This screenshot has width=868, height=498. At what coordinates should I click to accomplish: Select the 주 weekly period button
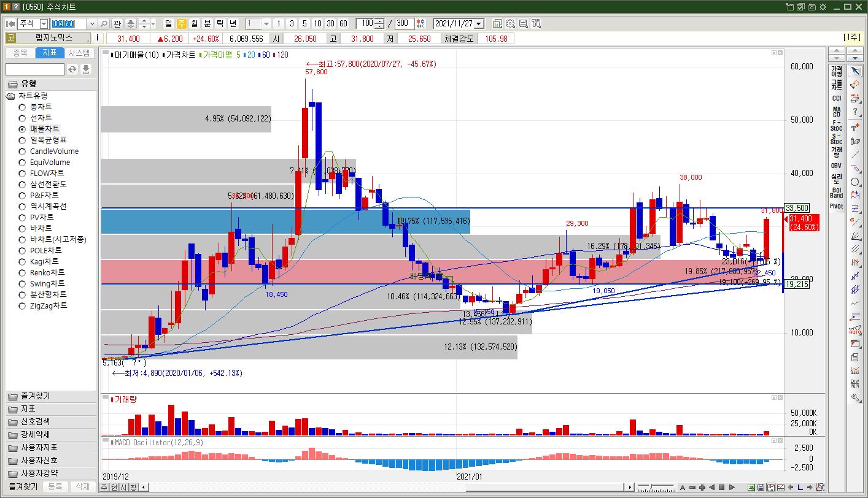tap(182, 23)
